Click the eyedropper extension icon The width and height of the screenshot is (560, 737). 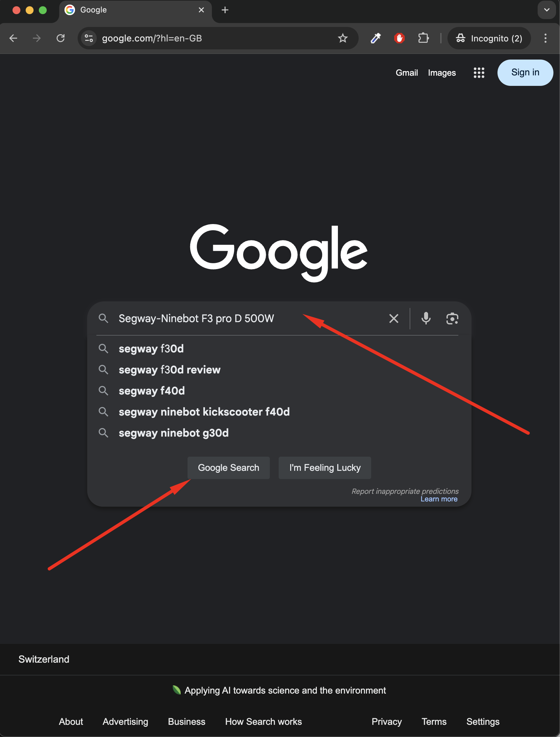(x=375, y=38)
